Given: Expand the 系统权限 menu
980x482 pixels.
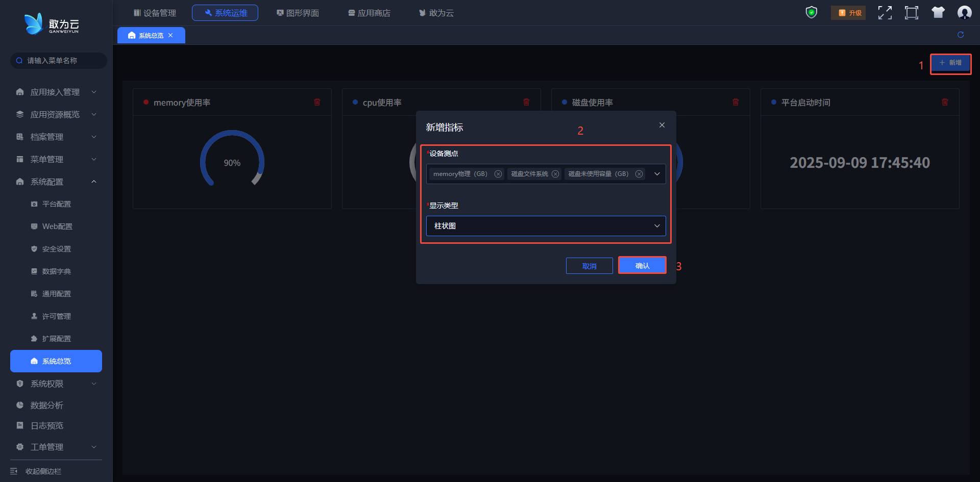Looking at the screenshot, I should 56,384.
